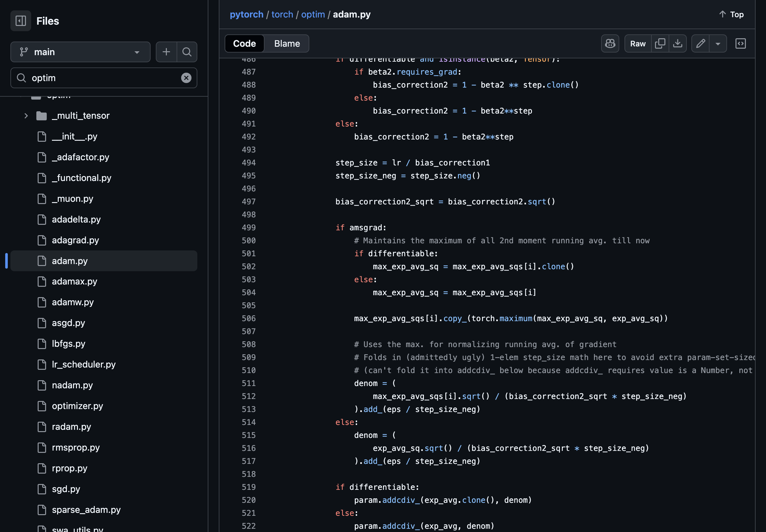This screenshot has height=532, width=766.
Task: Open the optim breadcrumb link
Action: coord(313,14)
